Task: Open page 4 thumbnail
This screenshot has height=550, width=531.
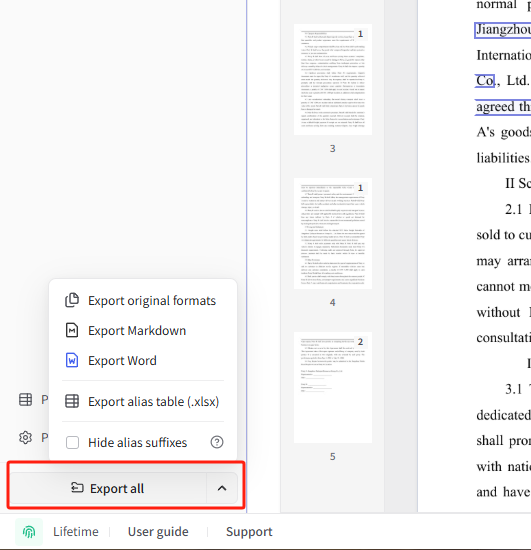Action: (x=333, y=234)
